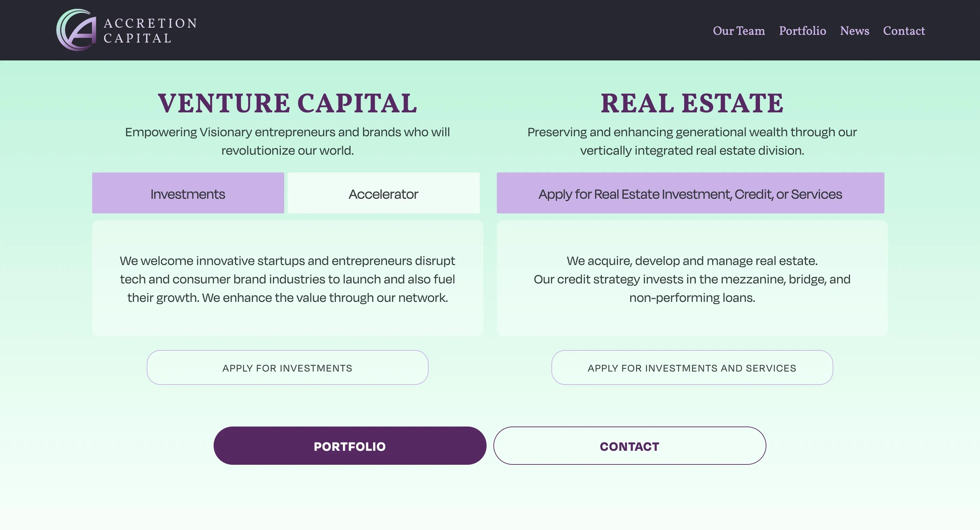Open the Our Team page
The width and height of the screenshot is (980, 530).
point(738,31)
